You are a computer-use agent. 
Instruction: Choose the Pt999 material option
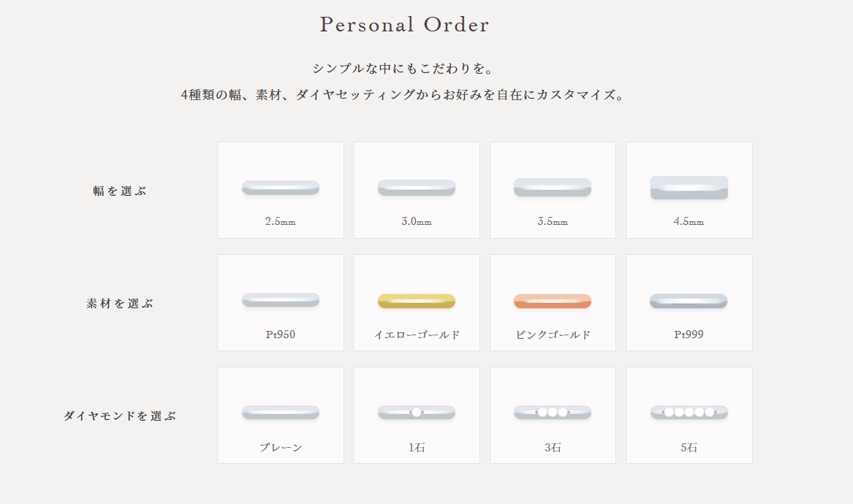click(689, 303)
